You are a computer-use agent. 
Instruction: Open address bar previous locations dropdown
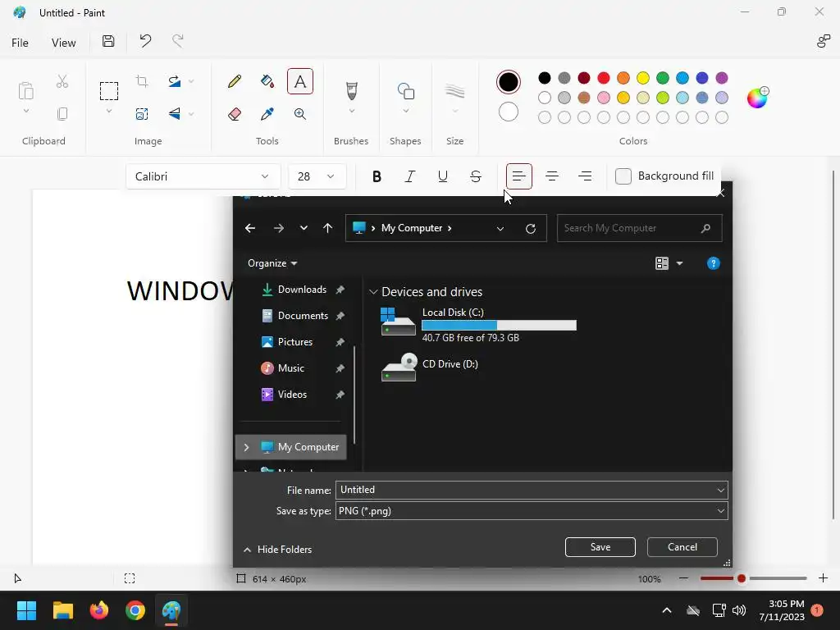tap(500, 229)
